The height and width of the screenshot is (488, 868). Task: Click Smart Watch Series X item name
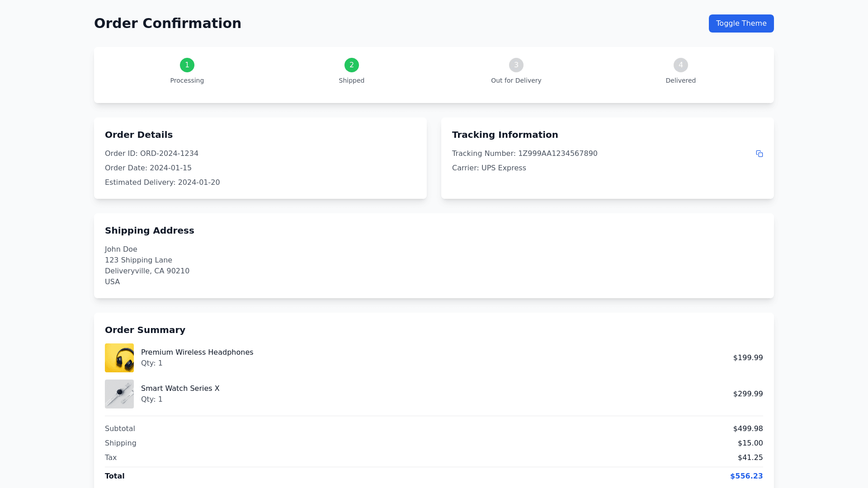tap(180, 389)
